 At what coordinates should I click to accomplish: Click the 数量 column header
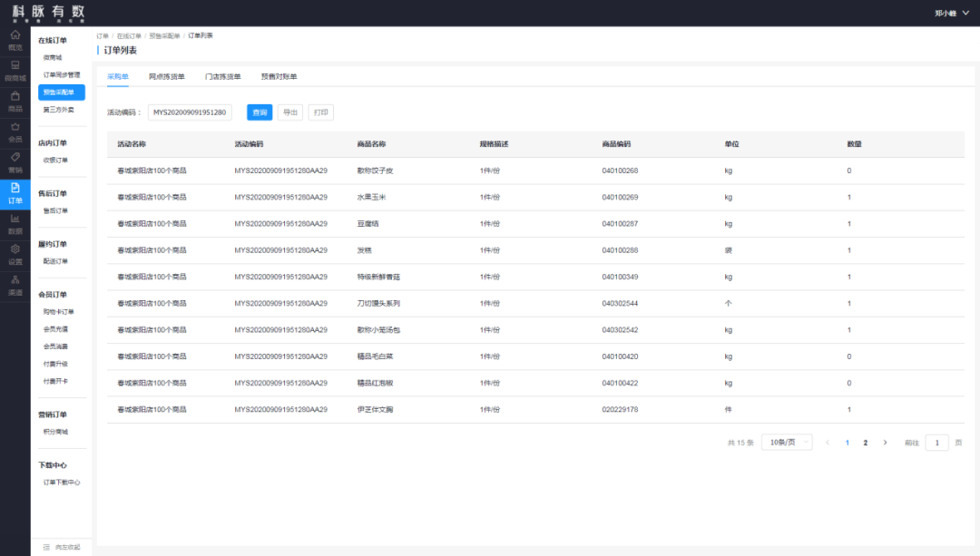855,144
